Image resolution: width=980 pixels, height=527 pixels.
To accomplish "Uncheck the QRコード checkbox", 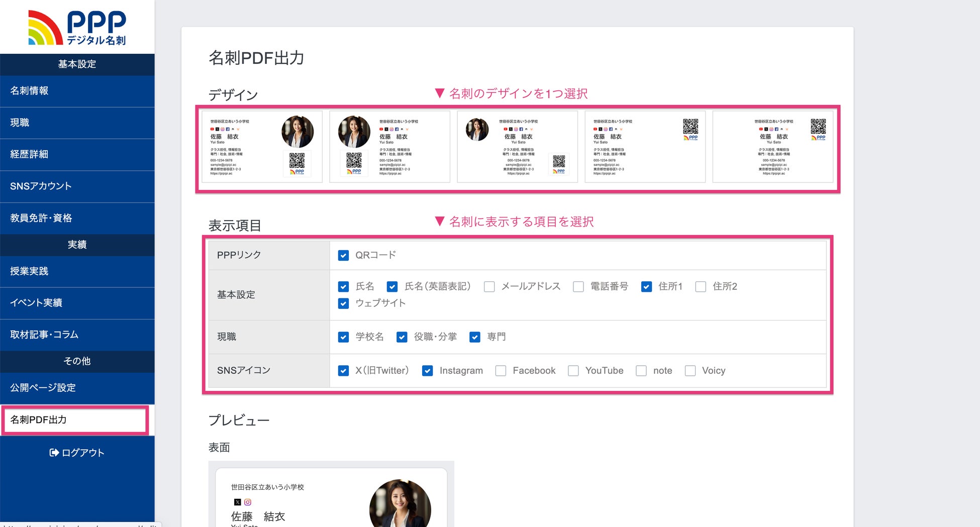I will click(x=344, y=255).
